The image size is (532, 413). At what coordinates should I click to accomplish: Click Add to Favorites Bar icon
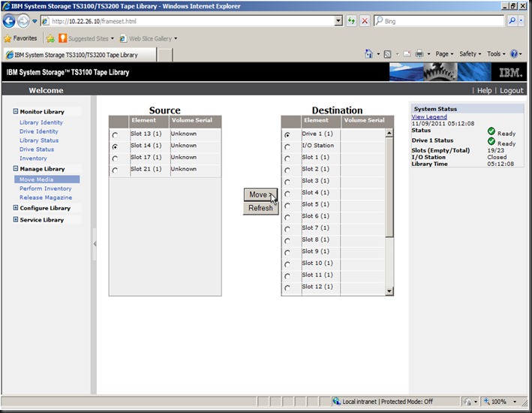pos(50,38)
